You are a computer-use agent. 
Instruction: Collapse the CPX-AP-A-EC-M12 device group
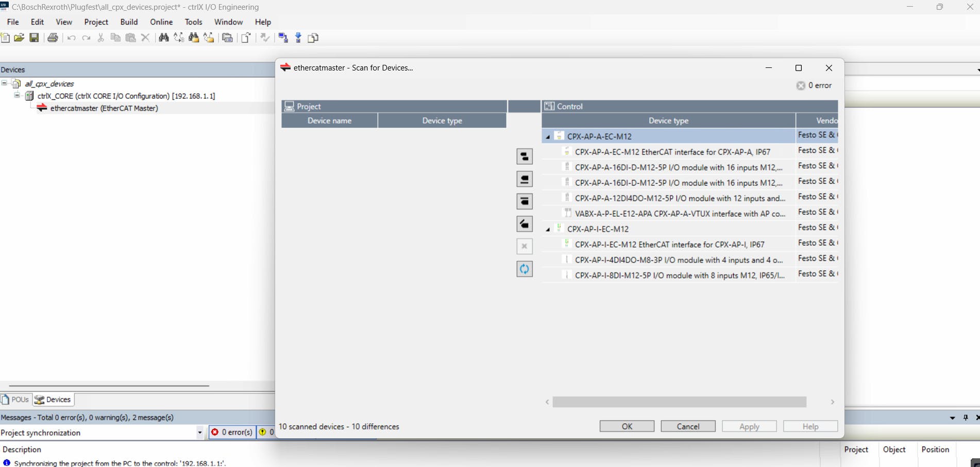548,137
